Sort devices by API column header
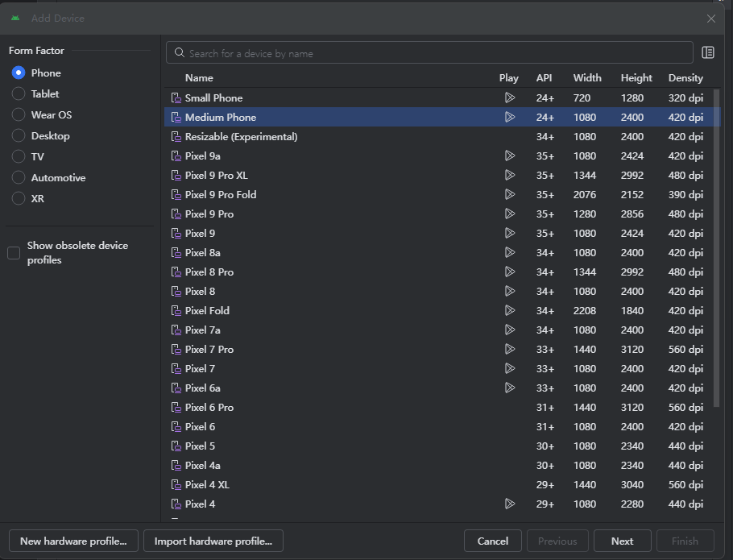The image size is (733, 560). coord(544,78)
